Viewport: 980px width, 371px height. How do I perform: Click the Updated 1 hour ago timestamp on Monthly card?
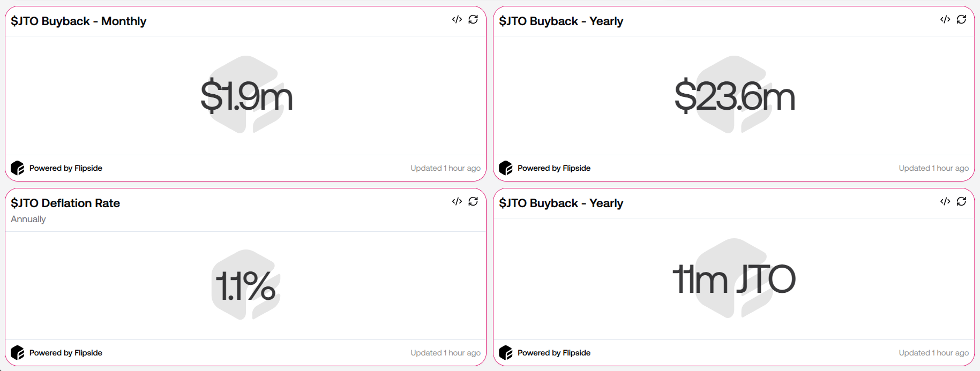(445, 168)
